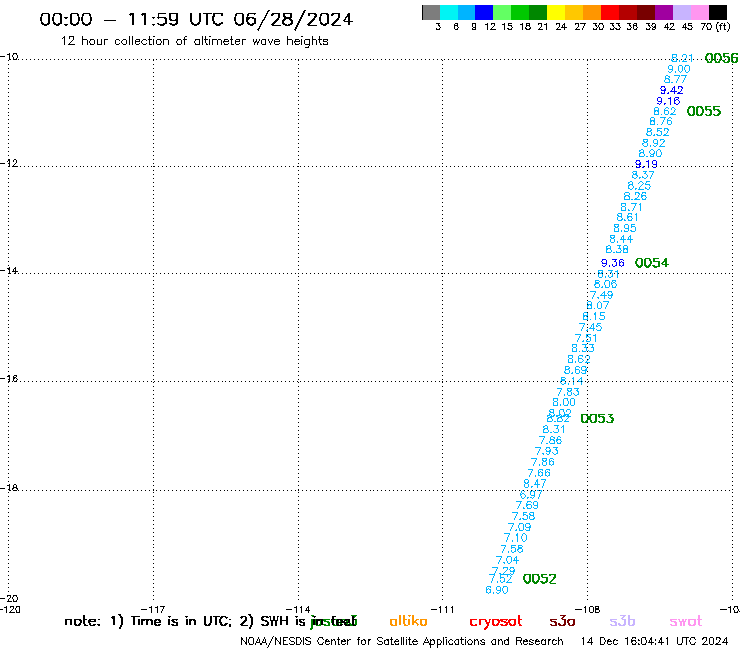The height and width of the screenshot is (650, 740).
Task: Click the wave height value 8.21
Action: (x=682, y=58)
